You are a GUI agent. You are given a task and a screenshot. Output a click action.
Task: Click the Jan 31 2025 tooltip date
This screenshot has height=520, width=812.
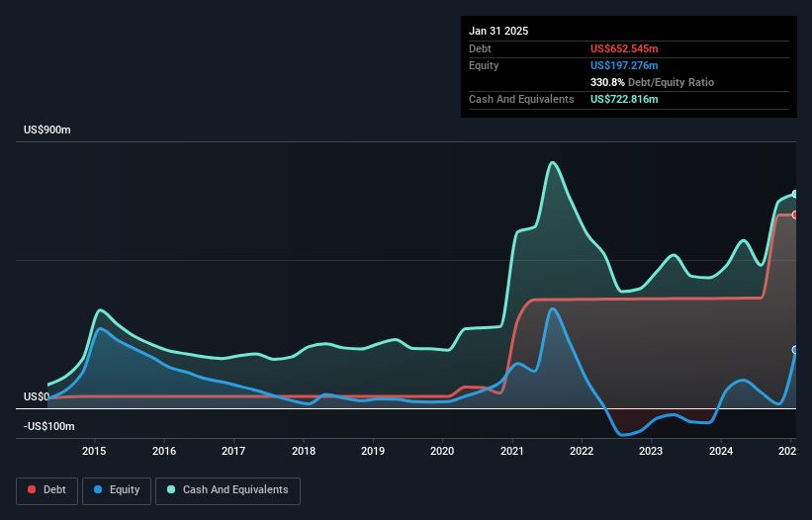(498, 31)
